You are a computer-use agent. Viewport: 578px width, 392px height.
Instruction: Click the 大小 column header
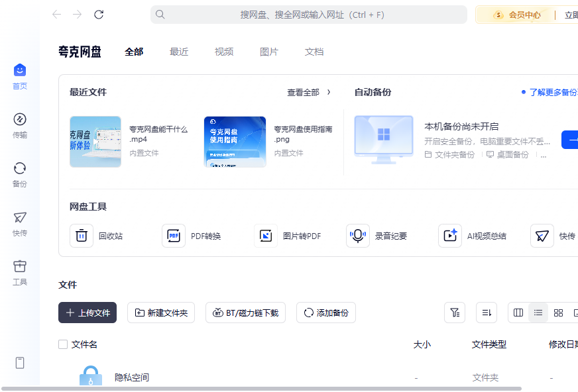[x=422, y=344]
